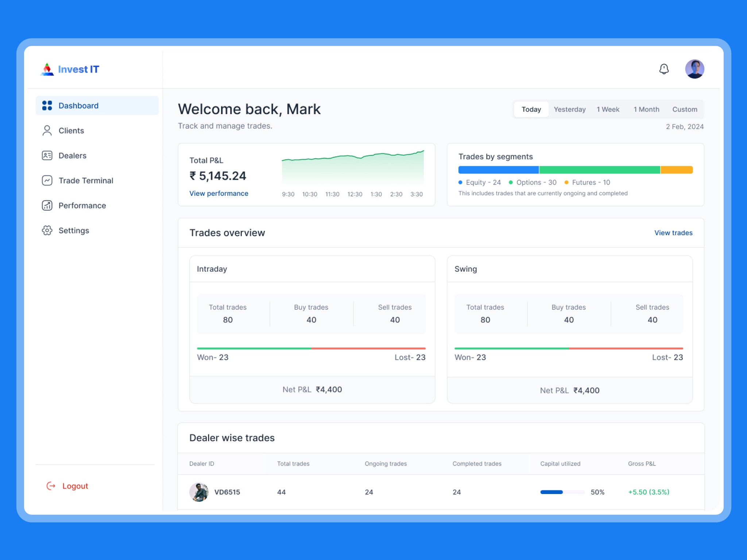Click the green Options segment bar
747x560 pixels.
[599, 170]
